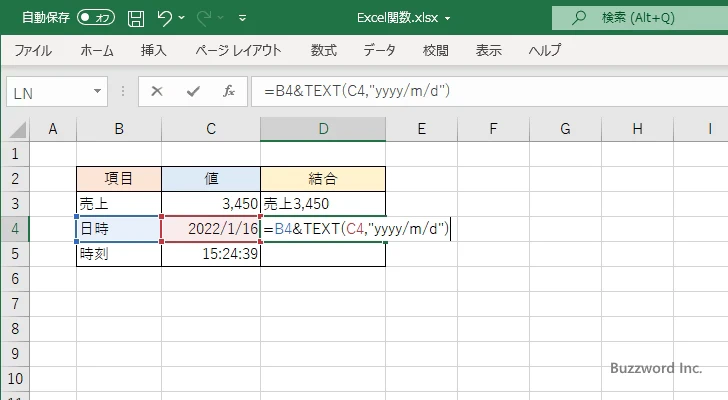Expand the Name Box dropdown arrow
728x400 pixels.
pyautogui.click(x=98, y=91)
